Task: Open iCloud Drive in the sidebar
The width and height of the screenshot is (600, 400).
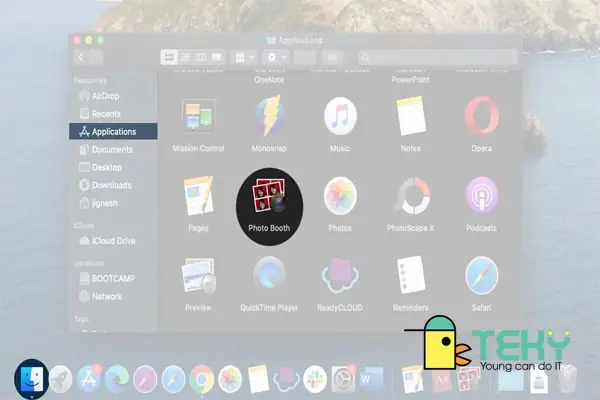Action: (x=113, y=241)
